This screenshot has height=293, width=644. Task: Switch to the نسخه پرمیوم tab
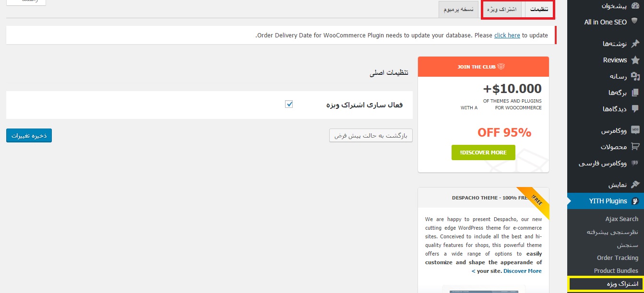coord(459,9)
